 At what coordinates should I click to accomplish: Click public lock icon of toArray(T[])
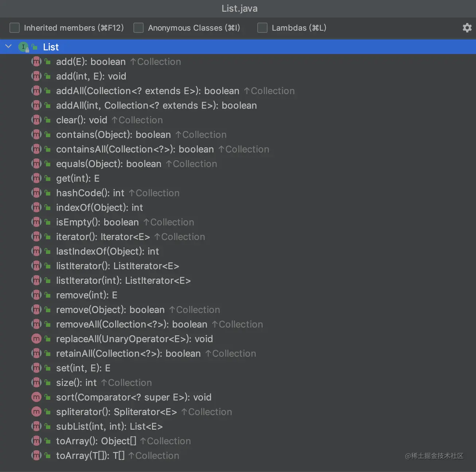[47, 456]
